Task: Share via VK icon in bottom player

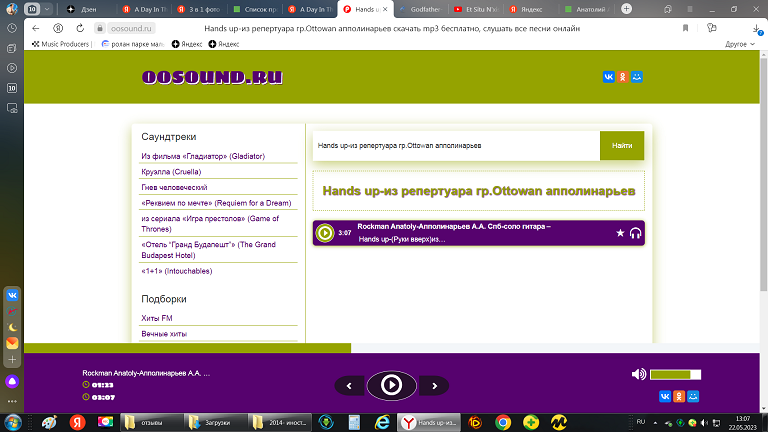Action: (665, 396)
